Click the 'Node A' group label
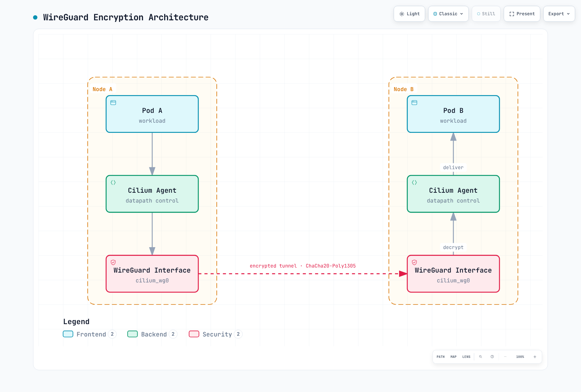The height and width of the screenshot is (392, 581). 102,89
